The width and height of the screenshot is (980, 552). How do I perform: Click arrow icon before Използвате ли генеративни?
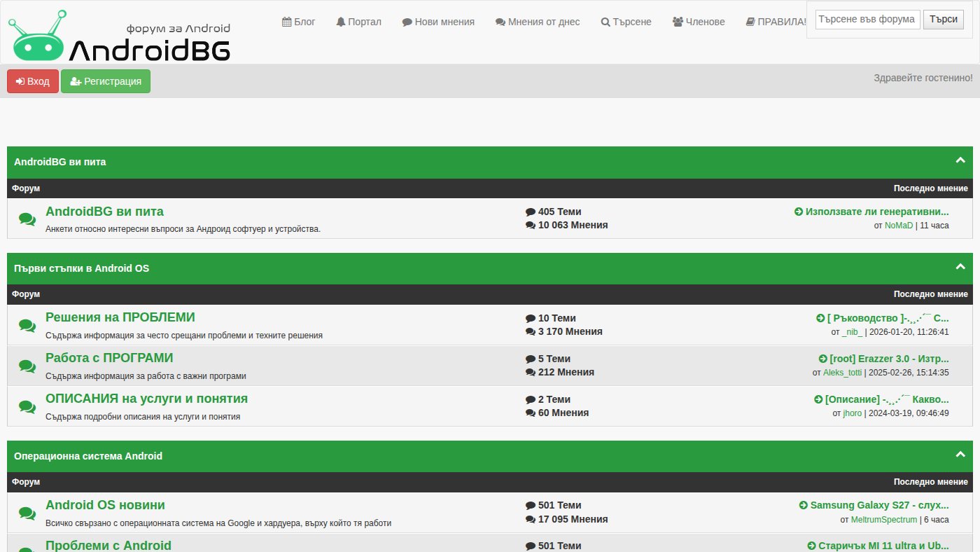(x=799, y=212)
